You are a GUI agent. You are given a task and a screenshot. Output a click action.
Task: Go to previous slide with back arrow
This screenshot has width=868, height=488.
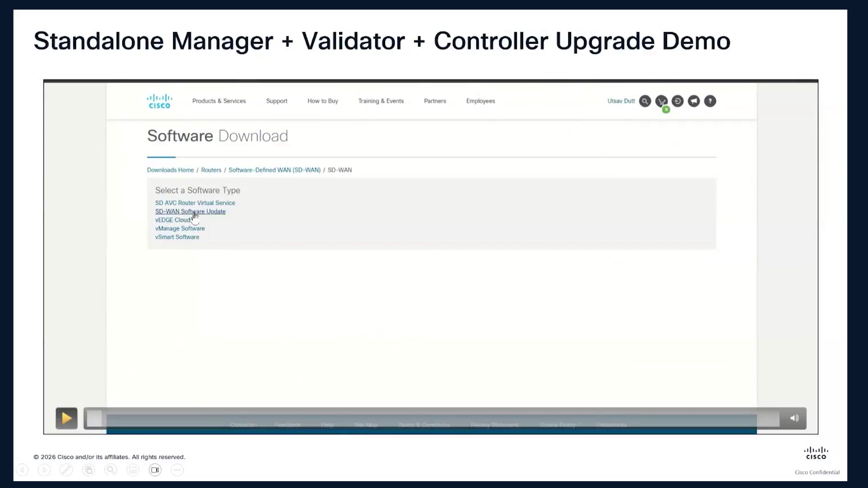[22, 470]
